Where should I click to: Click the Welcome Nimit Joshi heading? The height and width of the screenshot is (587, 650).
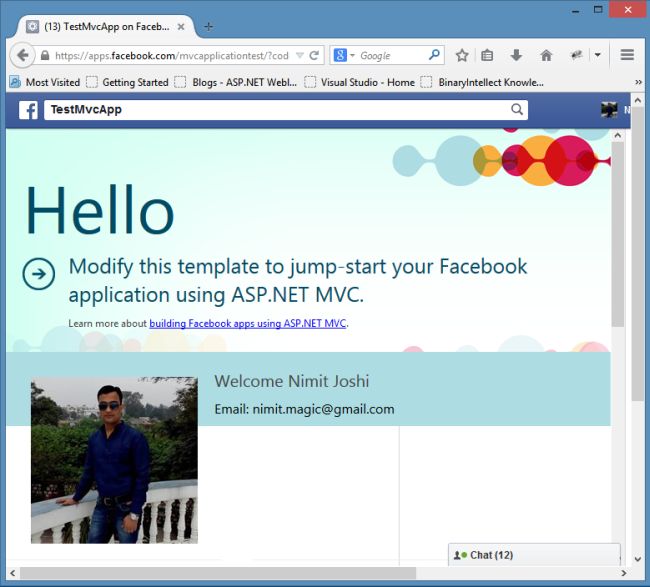(291, 381)
